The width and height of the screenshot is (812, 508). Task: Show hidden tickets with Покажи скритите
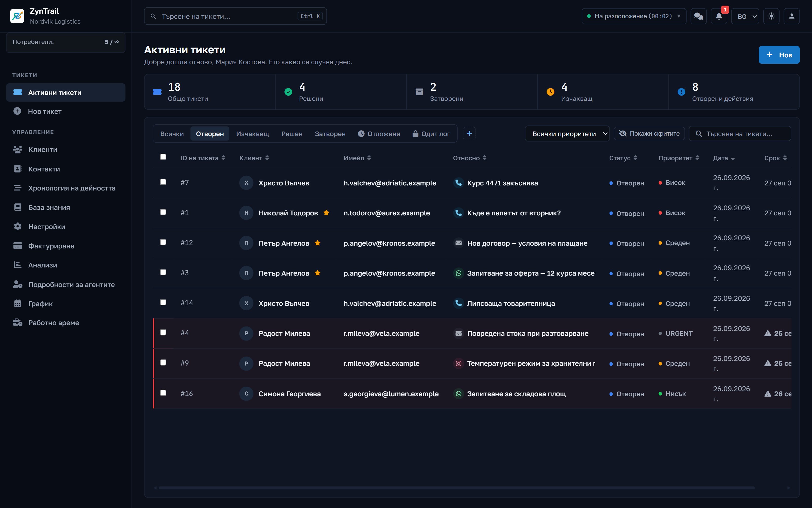[649, 133]
